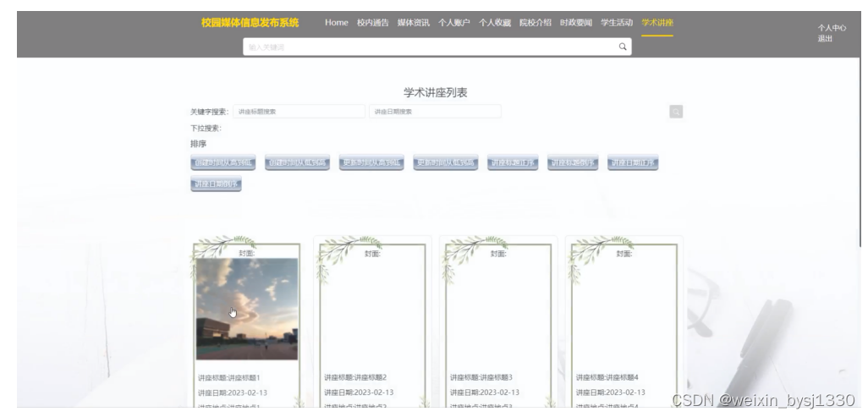
Task: Apply the 讲座日期正序 sort
Action: click(x=633, y=162)
